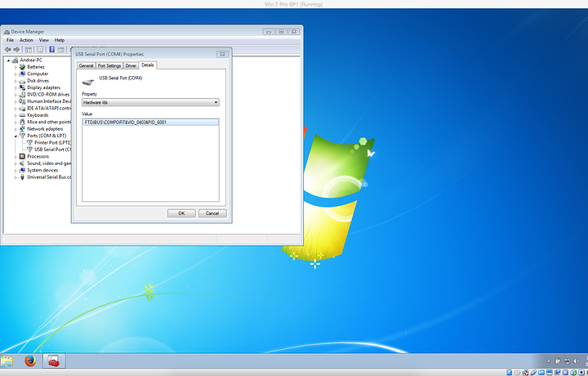Image resolution: width=588 pixels, height=376 pixels.
Task: Switch to the Driver tab
Action: (x=131, y=65)
